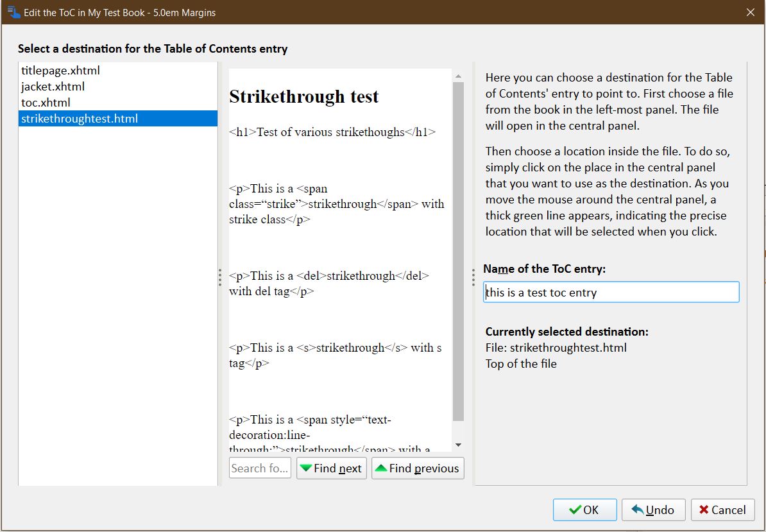Click the 'File: strikethroughtest.html' destination text
This screenshot has height=532, width=766.
(556, 348)
